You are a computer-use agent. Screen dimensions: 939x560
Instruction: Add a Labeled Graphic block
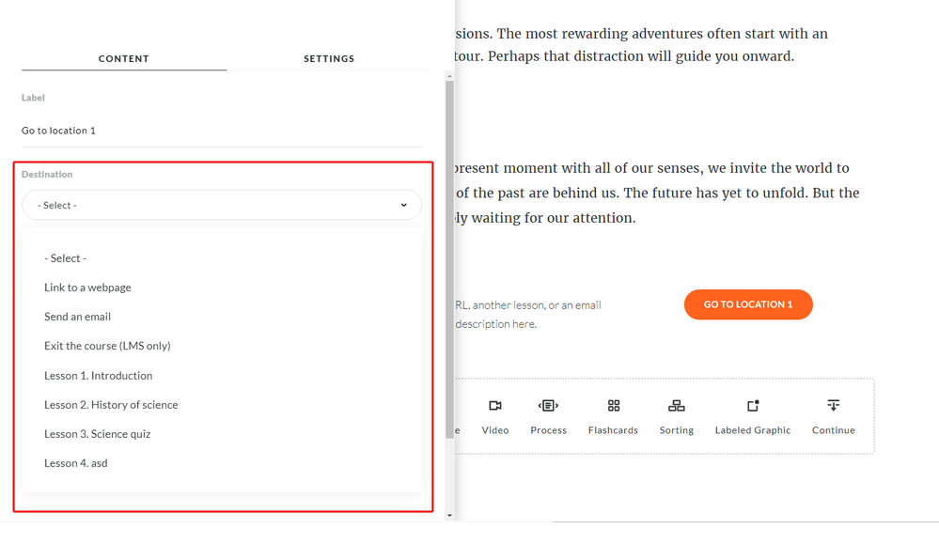click(x=752, y=406)
